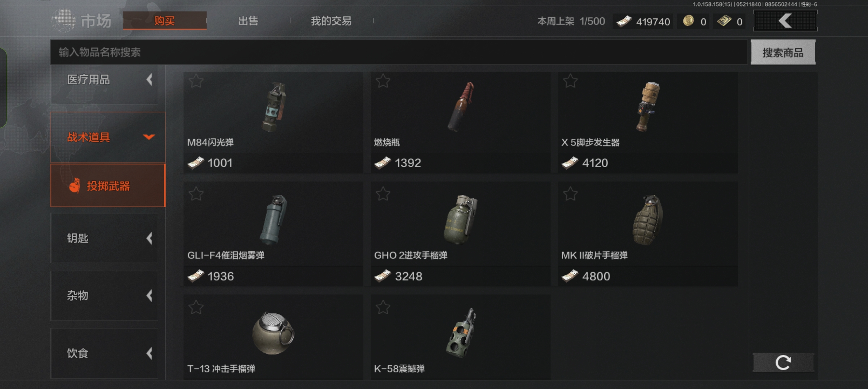Open the 燃烧瓶 molotov item image

coord(461,107)
